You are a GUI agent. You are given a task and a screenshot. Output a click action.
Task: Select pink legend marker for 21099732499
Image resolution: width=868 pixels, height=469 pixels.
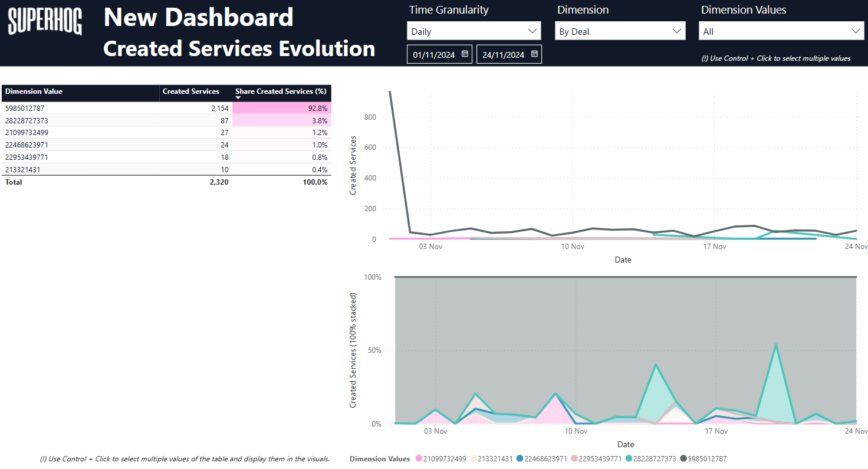[x=419, y=459]
